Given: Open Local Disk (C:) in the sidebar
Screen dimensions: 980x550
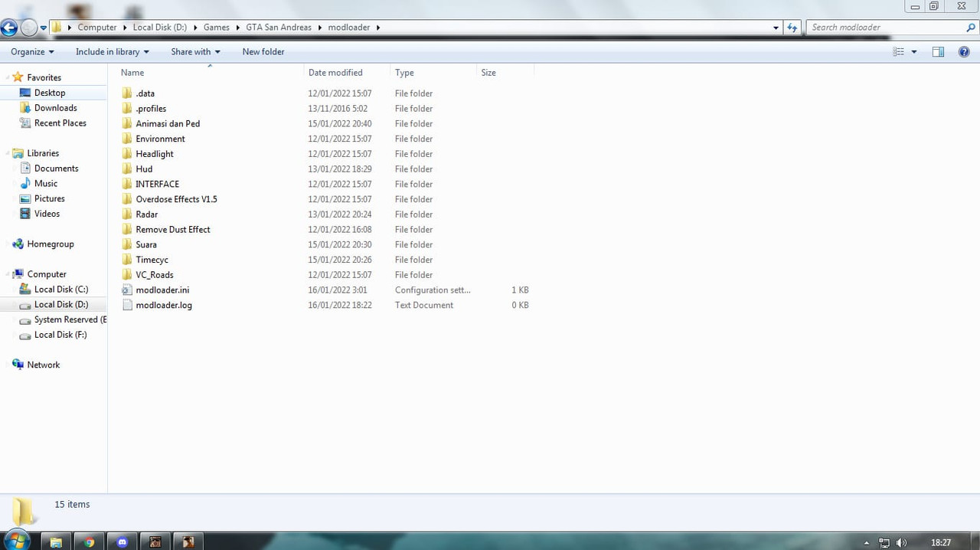Looking at the screenshot, I should click(x=61, y=290).
